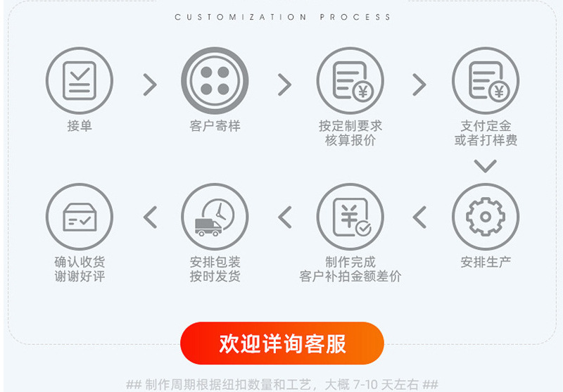
Task: Click the yen checkmark icon for 制作完成
Action: pyautogui.click(x=350, y=217)
